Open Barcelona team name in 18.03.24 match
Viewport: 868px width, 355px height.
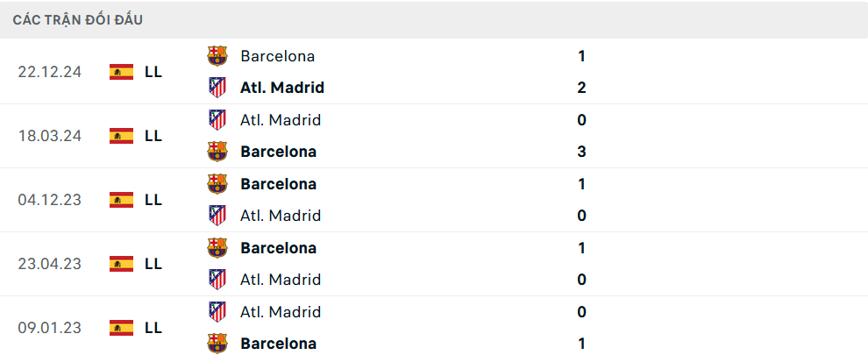tap(278, 152)
